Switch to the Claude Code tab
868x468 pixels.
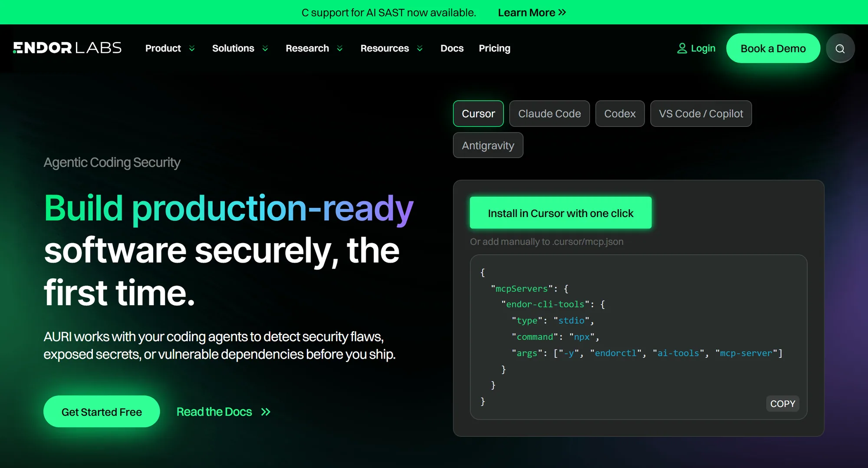(x=549, y=114)
